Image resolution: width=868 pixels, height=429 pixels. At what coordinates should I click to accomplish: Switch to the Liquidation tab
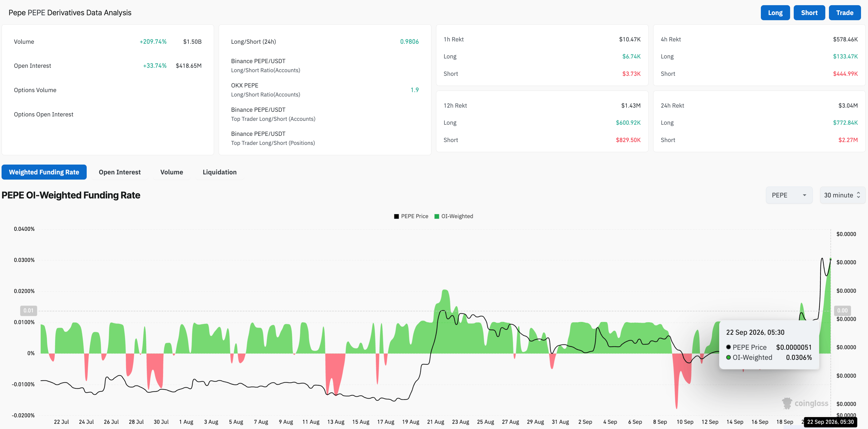point(220,172)
